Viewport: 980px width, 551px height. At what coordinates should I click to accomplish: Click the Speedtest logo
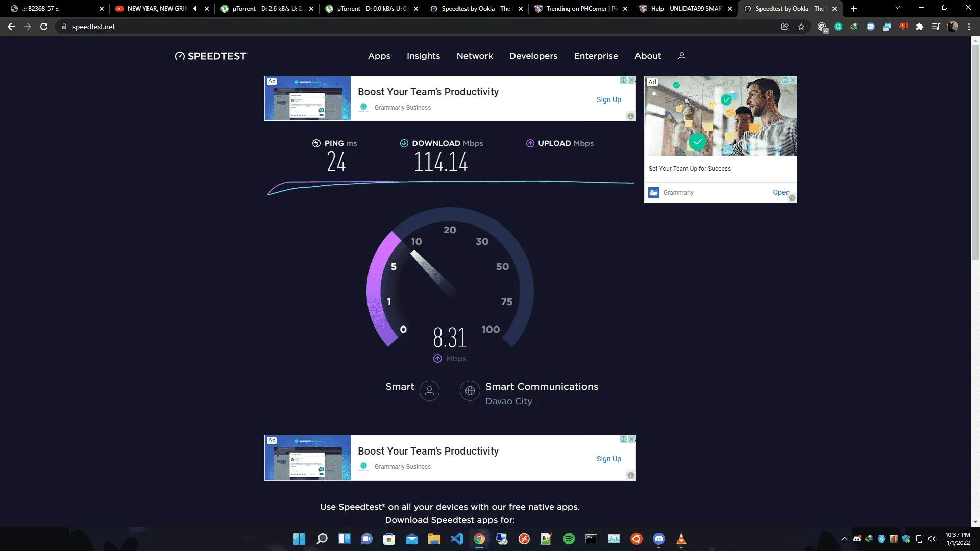click(210, 56)
